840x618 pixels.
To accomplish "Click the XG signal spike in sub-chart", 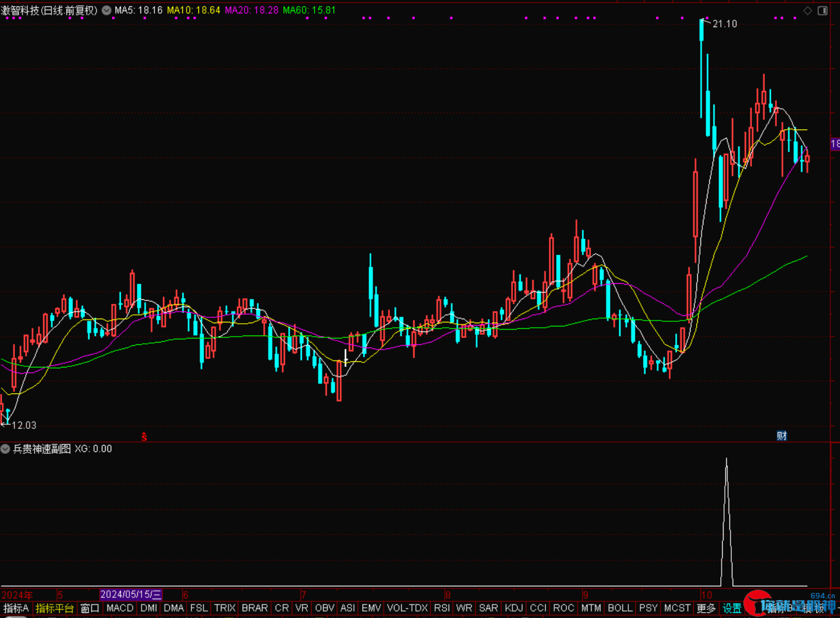I will coord(727,521).
